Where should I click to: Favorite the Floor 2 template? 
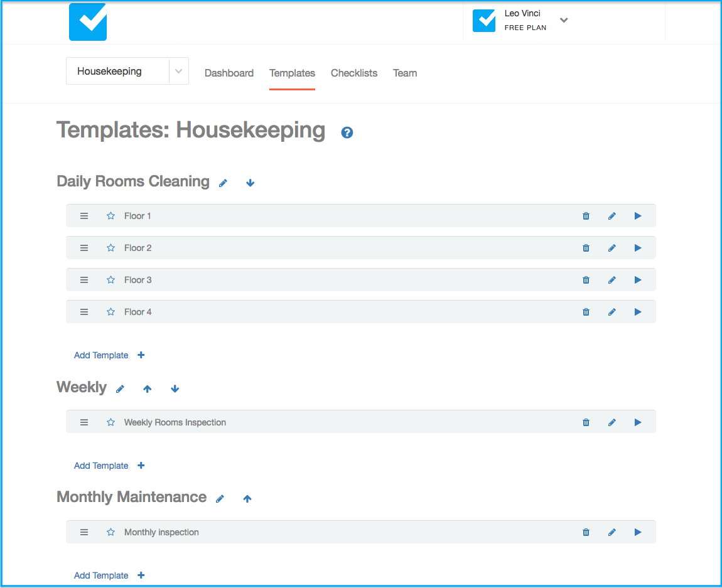[110, 248]
